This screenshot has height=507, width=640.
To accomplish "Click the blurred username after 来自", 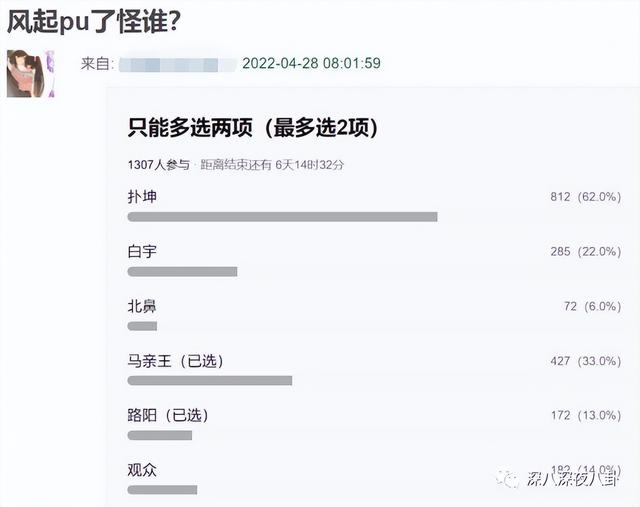I will (x=178, y=64).
